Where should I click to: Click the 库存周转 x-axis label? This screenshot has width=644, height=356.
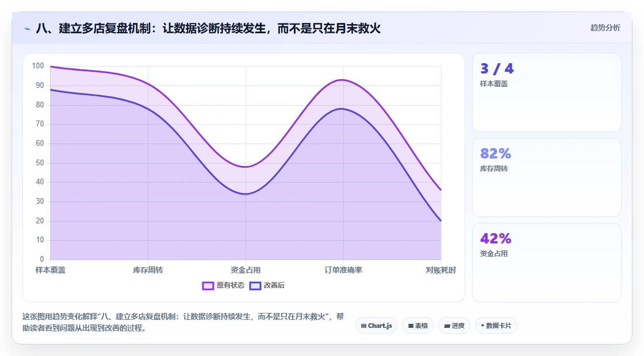148,270
